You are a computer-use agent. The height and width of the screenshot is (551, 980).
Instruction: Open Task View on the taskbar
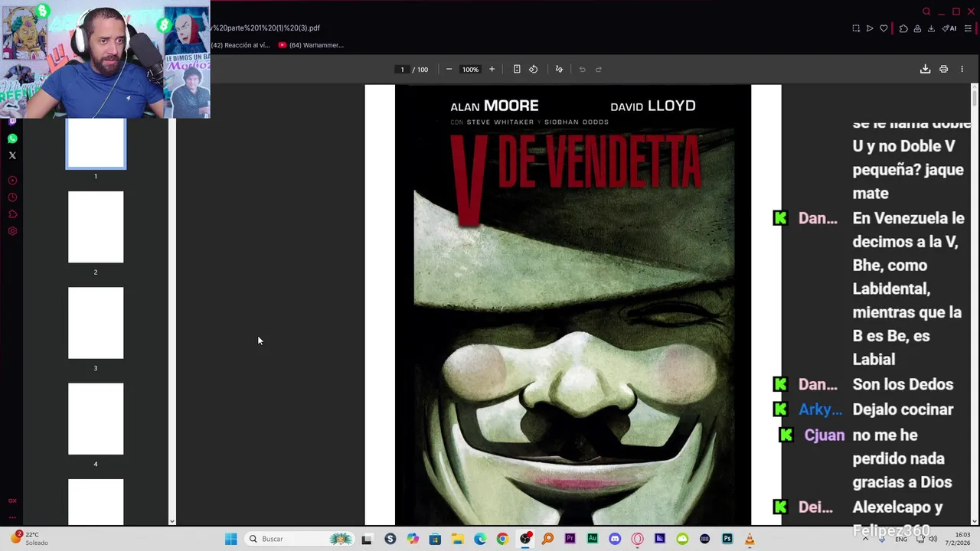coord(367,539)
